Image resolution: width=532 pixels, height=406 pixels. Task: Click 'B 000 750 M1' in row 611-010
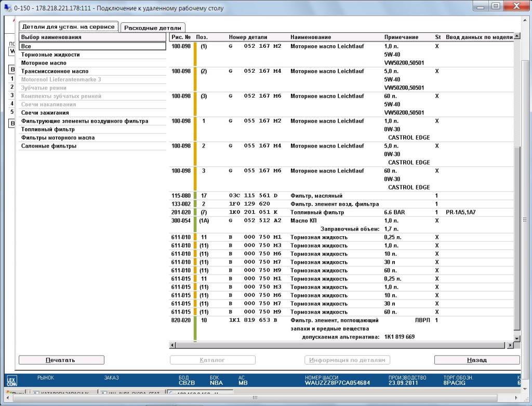(255, 237)
